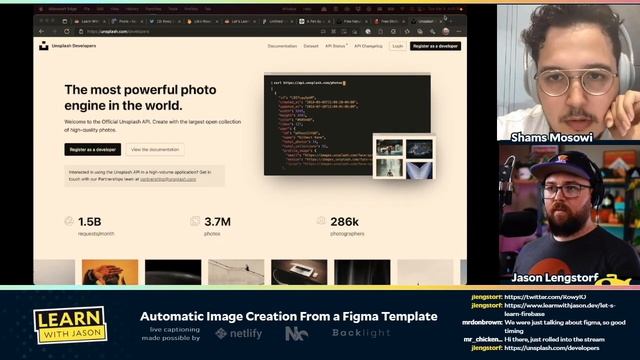
Task: Click the learnwithjason.dev link in chat
Action: [x=560, y=309]
